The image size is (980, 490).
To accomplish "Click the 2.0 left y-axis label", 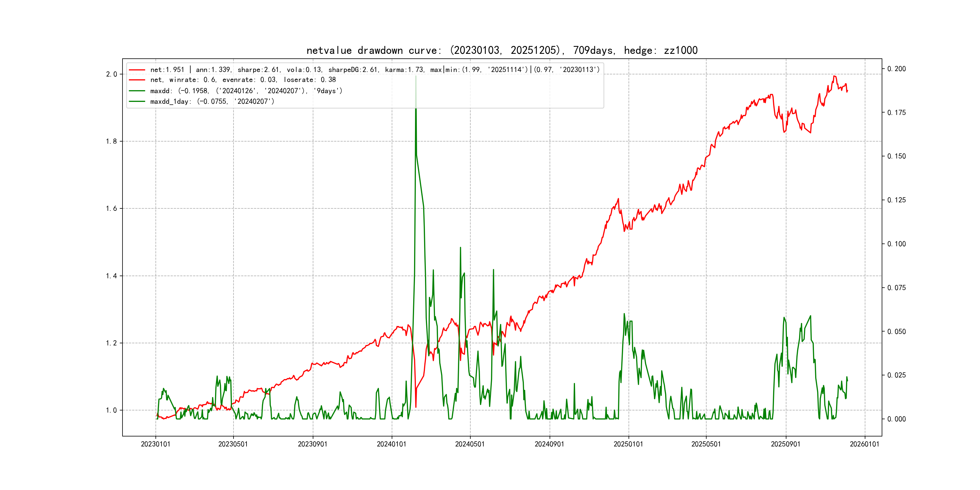I will pyautogui.click(x=112, y=74).
